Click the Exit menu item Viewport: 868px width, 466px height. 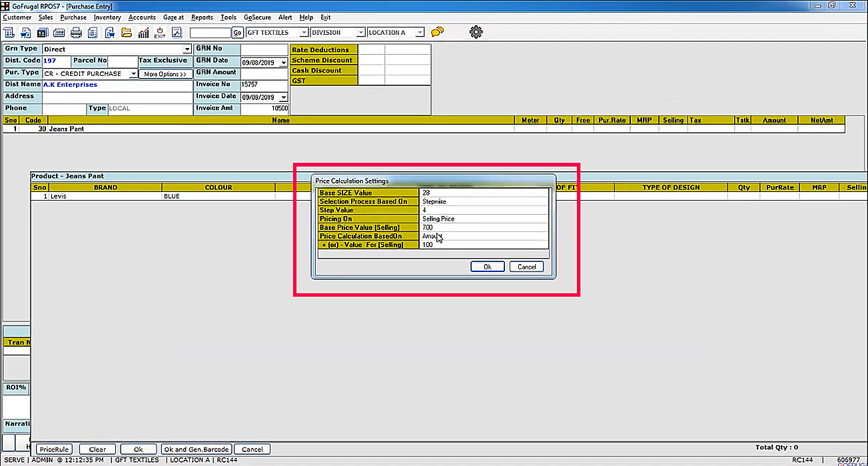[325, 17]
